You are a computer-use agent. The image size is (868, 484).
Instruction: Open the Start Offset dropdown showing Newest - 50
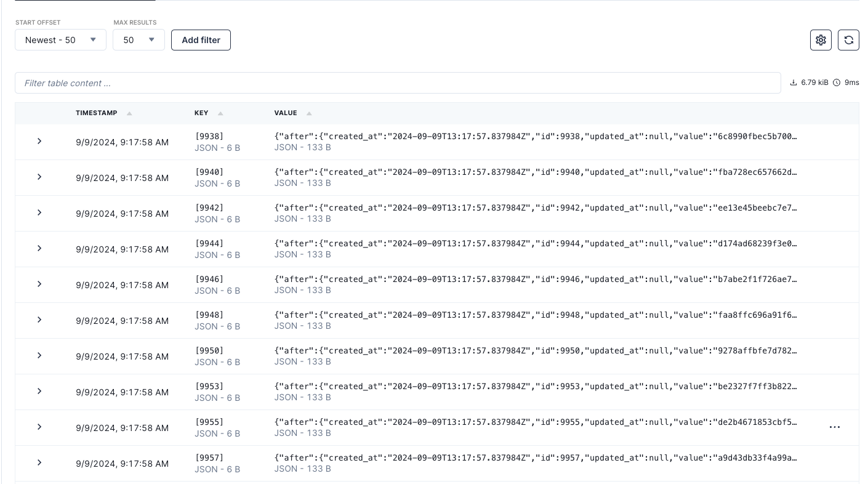[60, 40]
